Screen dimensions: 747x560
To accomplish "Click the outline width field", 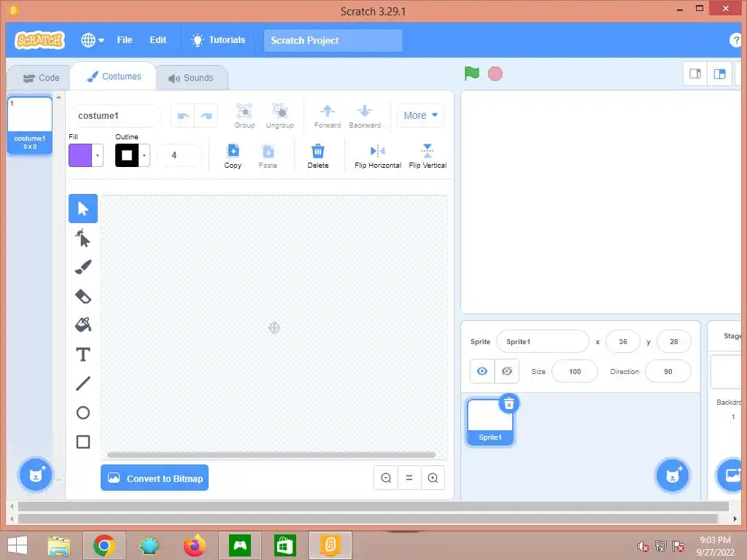I will [x=179, y=155].
